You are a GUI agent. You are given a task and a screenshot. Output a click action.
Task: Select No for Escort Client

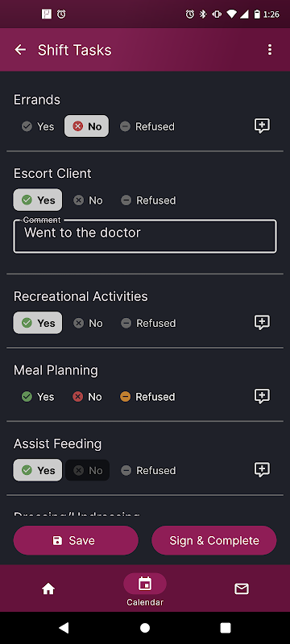[88, 200]
